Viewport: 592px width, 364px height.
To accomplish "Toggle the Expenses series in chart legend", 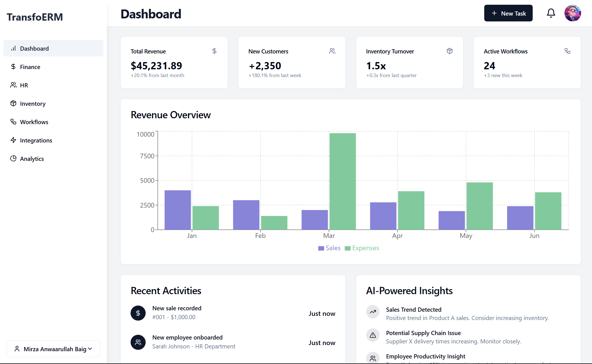I will pos(362,248).
